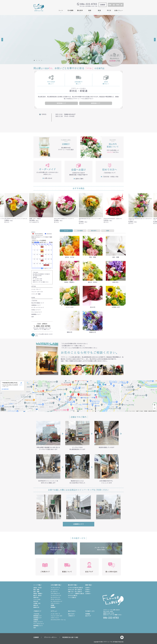The width and height of the screenshot is (157, 644).
Task: Select the second hero slider pagination dot
Action: tap(37, 60)
